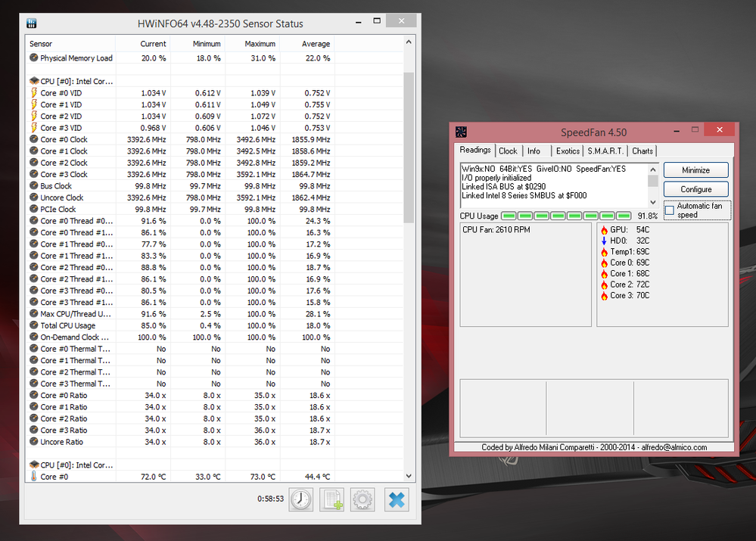The image size is (756, 541).
Task: Click the up arrow of the HWiNFO64 scrollbar
Action: (409, 42)
